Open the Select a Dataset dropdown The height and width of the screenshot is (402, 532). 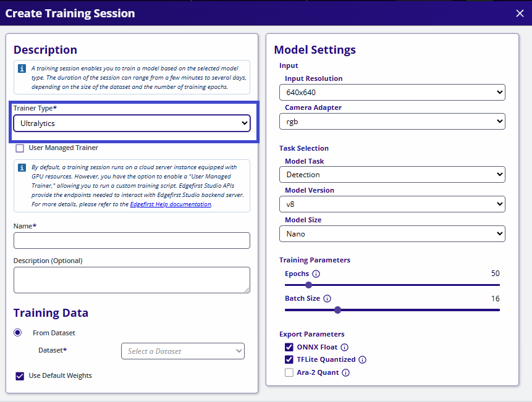pos(182,351)
